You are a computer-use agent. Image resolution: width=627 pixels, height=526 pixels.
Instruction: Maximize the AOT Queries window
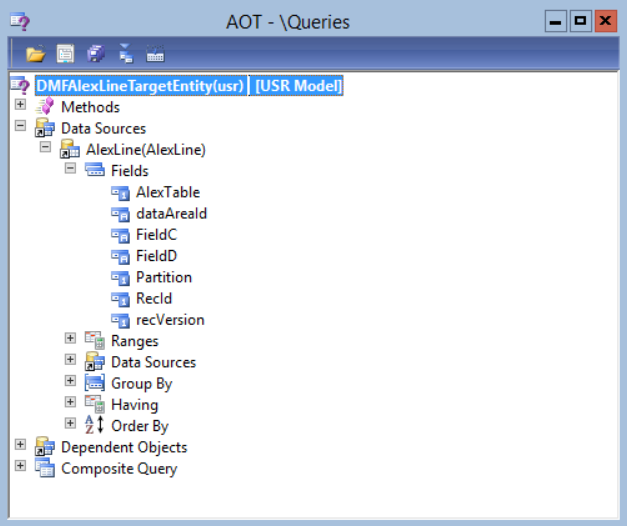pyautogui.click(x=580, y=21)
